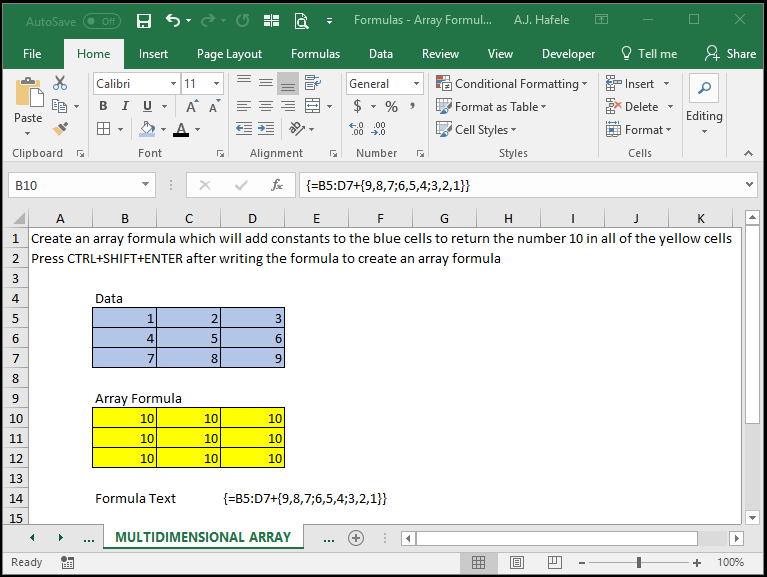This screenshot has width=767, height=577.
Task: Switch to Page Layout view in status bar
Action: 517,563
